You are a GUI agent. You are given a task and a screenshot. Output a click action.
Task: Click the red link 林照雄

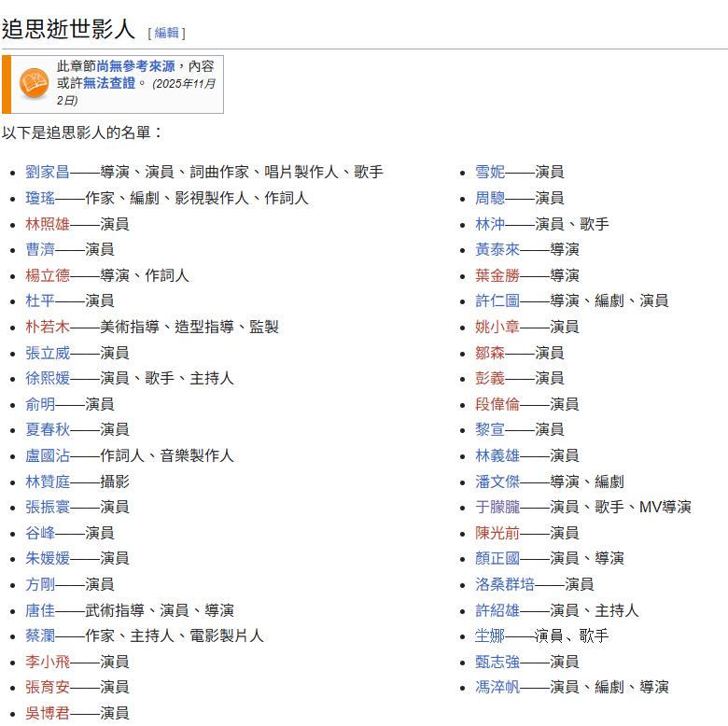tap(48, 224)
